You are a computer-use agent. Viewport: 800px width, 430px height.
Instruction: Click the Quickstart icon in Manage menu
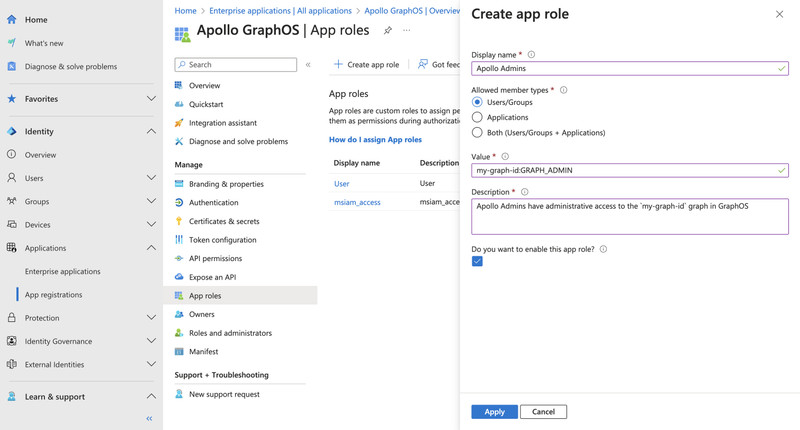pyautogui.click(x=179, y=104)
